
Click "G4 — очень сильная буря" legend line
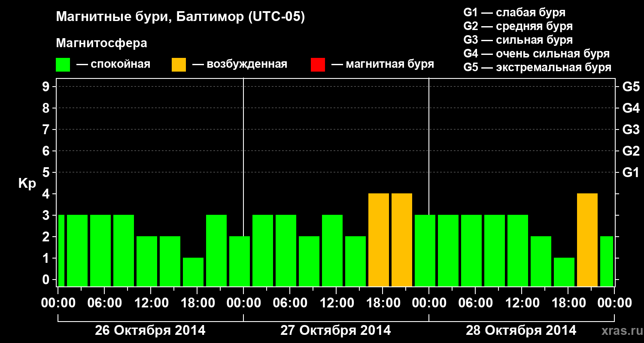[537, 54]
